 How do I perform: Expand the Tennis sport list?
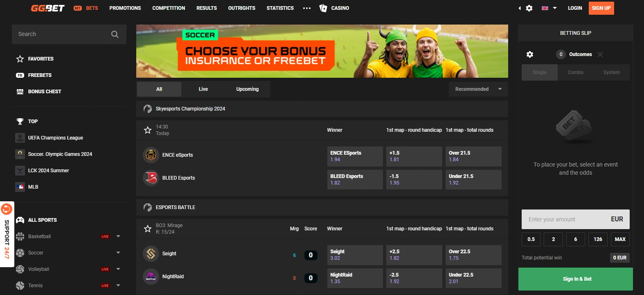tap(118, 286)
